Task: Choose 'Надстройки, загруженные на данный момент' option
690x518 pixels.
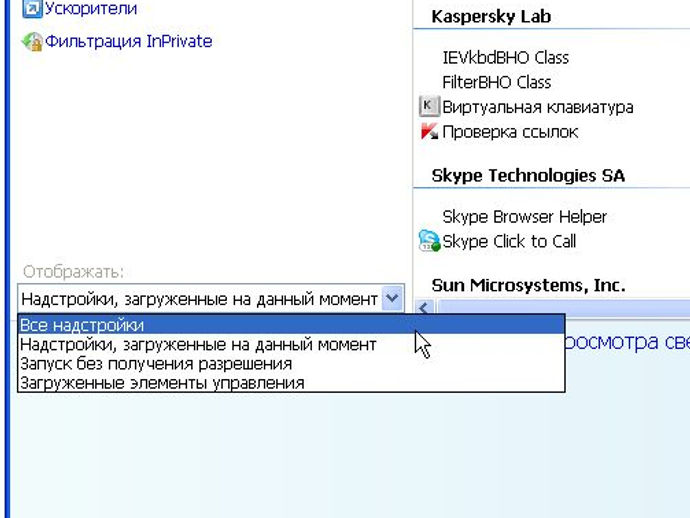Action: pos(291,344)
